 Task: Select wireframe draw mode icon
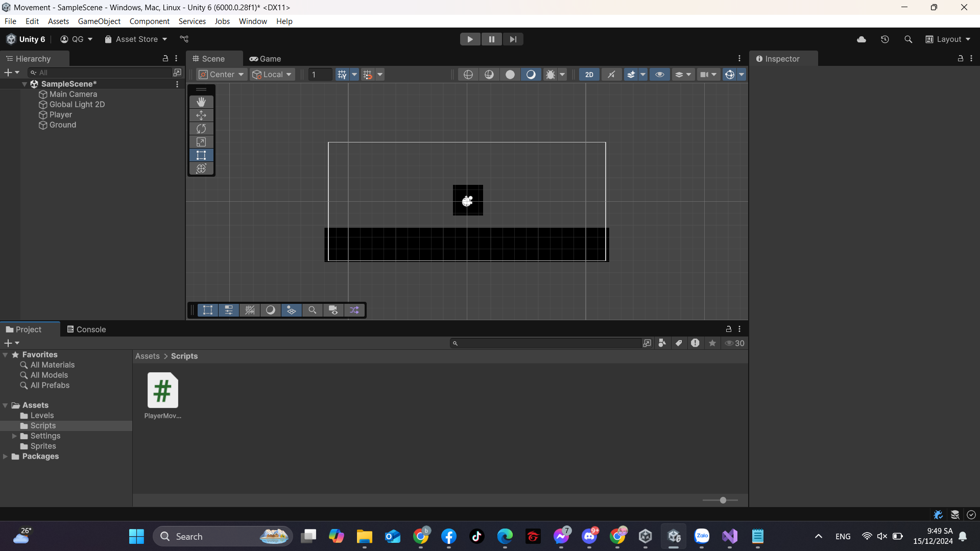click(x=468, y=75)
